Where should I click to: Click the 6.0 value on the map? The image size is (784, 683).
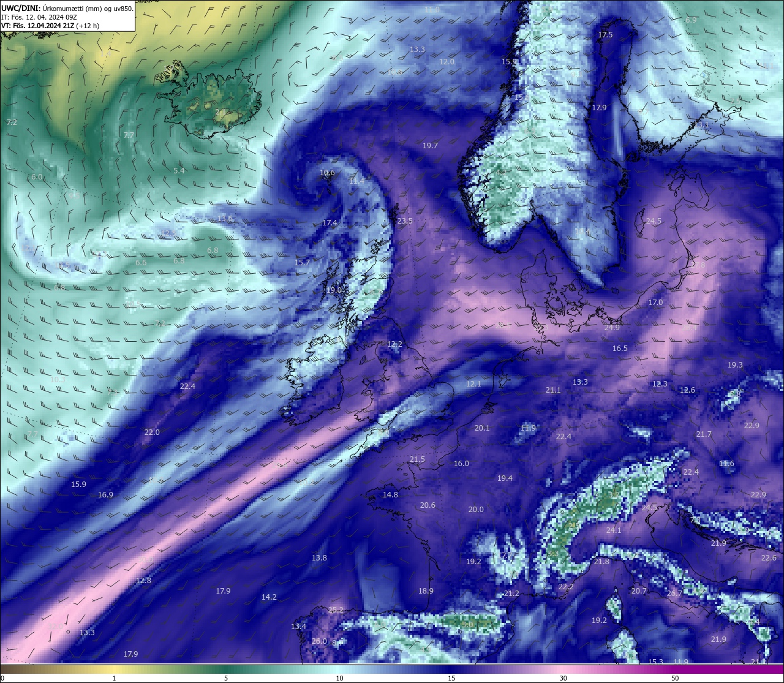tap(37, 177)
